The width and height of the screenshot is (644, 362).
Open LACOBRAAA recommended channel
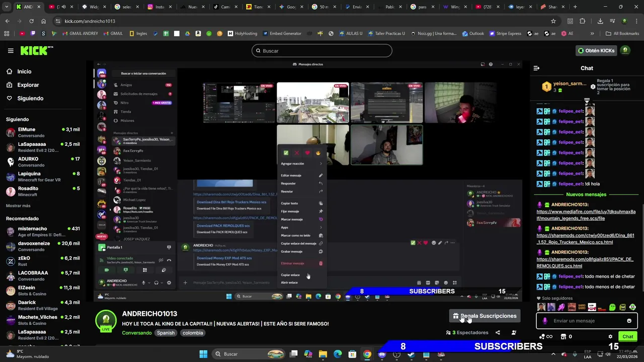pos(43,276)
